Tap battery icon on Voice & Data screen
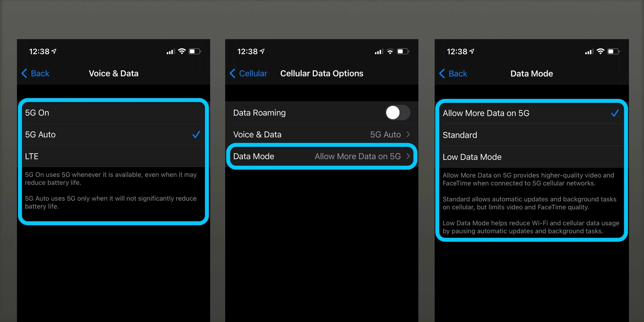 click(x=195, y=52)
